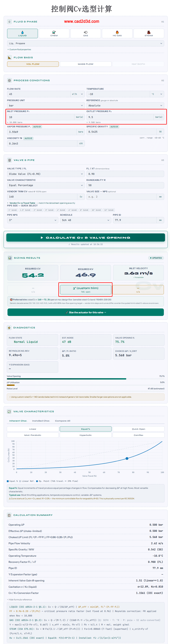Open the Reference Absolute dropdown
Viewport: 170px width, 644px height.
click(x=125, y=106)
